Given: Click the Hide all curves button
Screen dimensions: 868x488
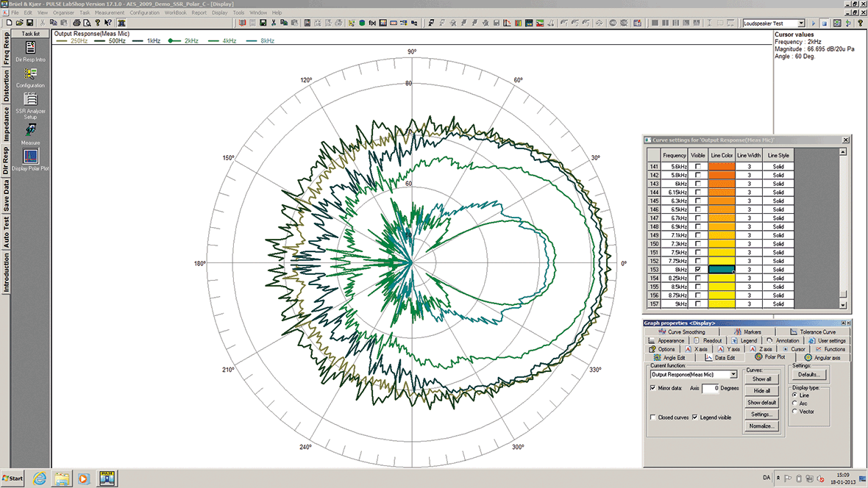Looking at the screenshot, I should pos(761,391).
